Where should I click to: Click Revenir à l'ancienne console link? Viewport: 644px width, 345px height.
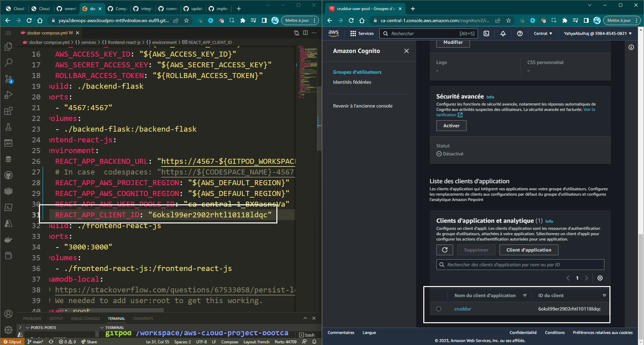pos(363,106)
